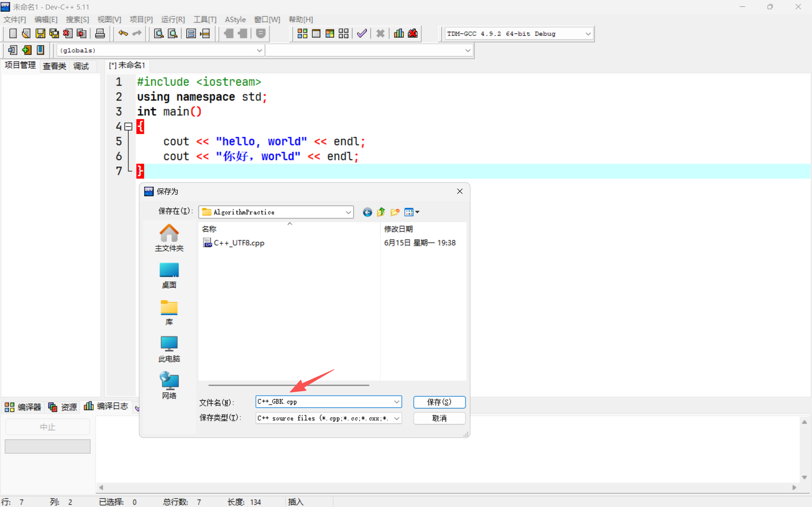This screenshot has height=507, width=812.
Task: Open the 运行[R] menu
Action: pos(173,20)
